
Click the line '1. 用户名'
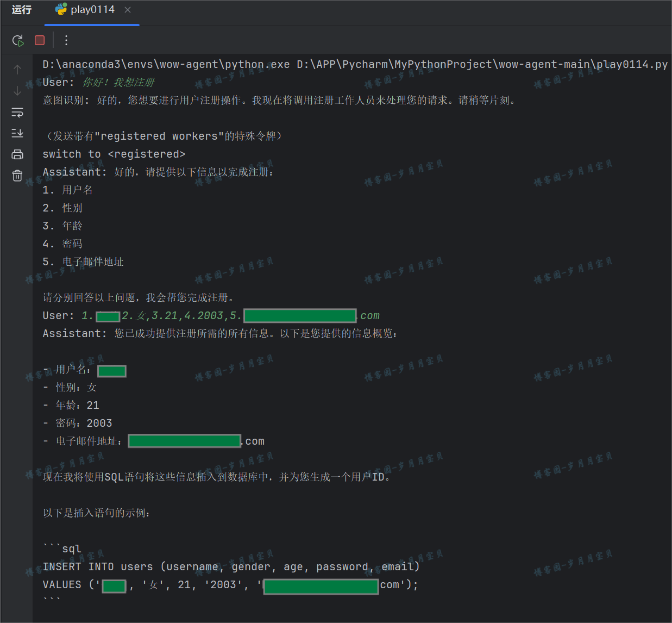(x=68, y=190)
